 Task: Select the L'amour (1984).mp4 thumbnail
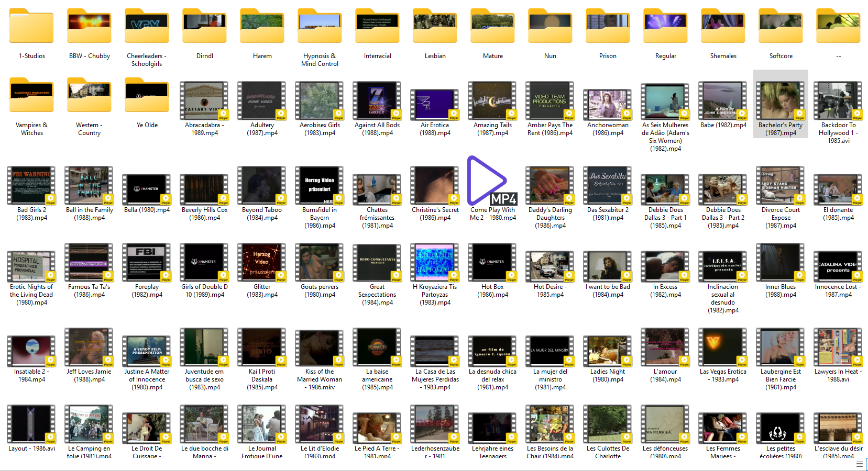coord(665,347)
